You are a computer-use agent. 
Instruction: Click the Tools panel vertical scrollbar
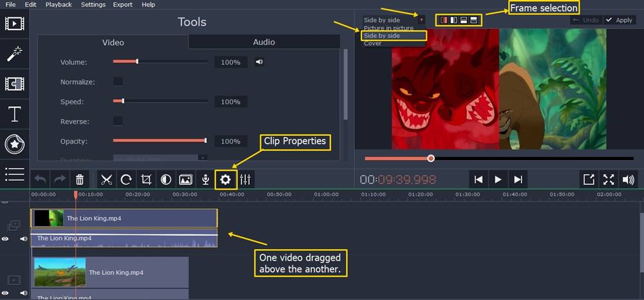[x=346, y=84]
